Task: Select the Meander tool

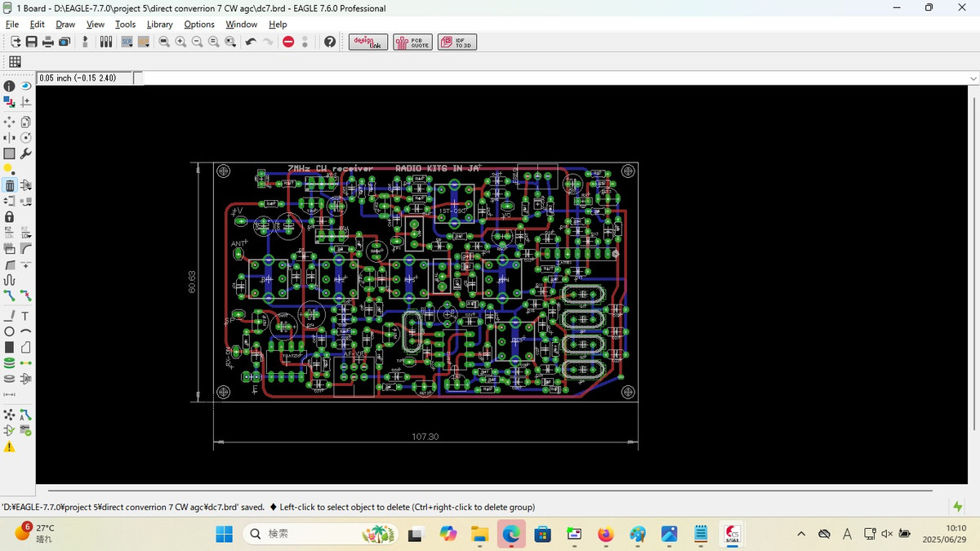Action: (9, 281)
